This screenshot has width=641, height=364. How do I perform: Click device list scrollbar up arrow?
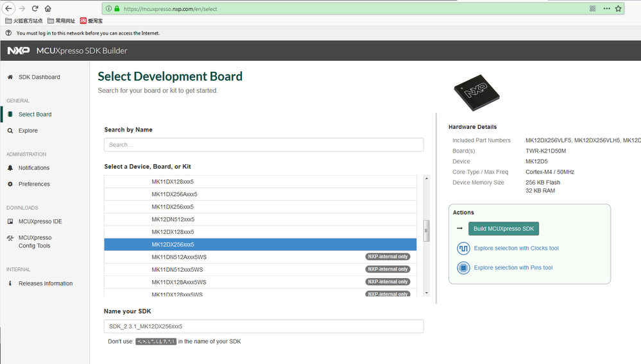427,178
